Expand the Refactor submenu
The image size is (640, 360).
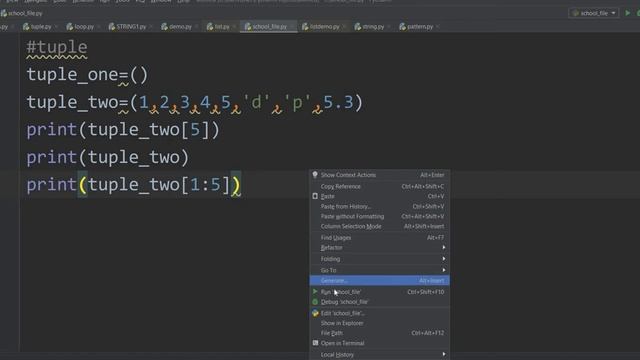380,248
